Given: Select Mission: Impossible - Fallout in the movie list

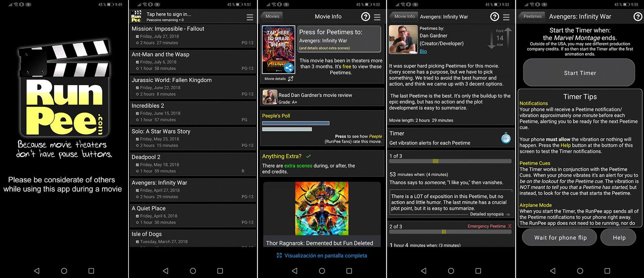Looking at the screenshot, I should 193,36.
